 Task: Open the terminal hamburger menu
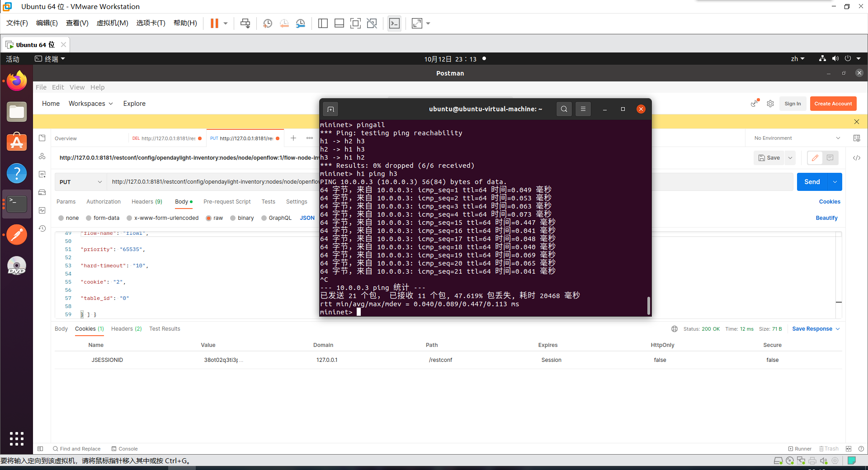(583, 109)
